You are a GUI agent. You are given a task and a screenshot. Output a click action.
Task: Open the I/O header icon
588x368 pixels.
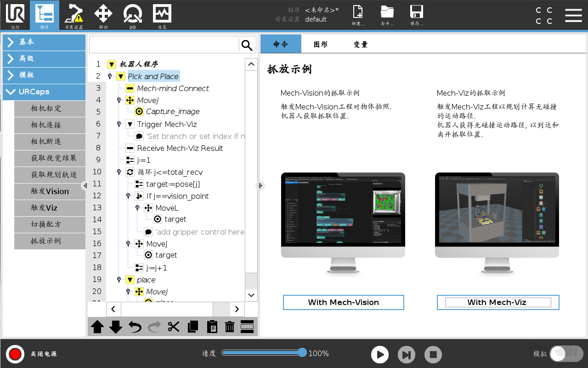click(x=132, y=15)
